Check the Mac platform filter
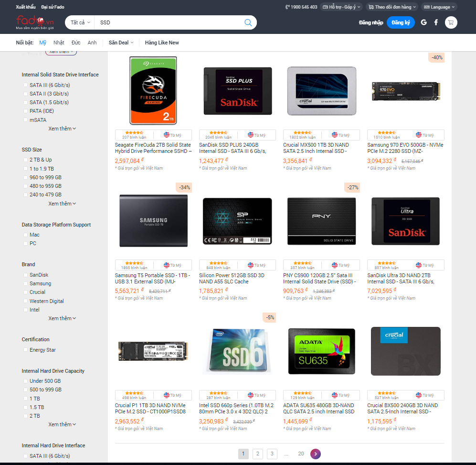Screen dimensions: 476x465 [x=25, y=235]
